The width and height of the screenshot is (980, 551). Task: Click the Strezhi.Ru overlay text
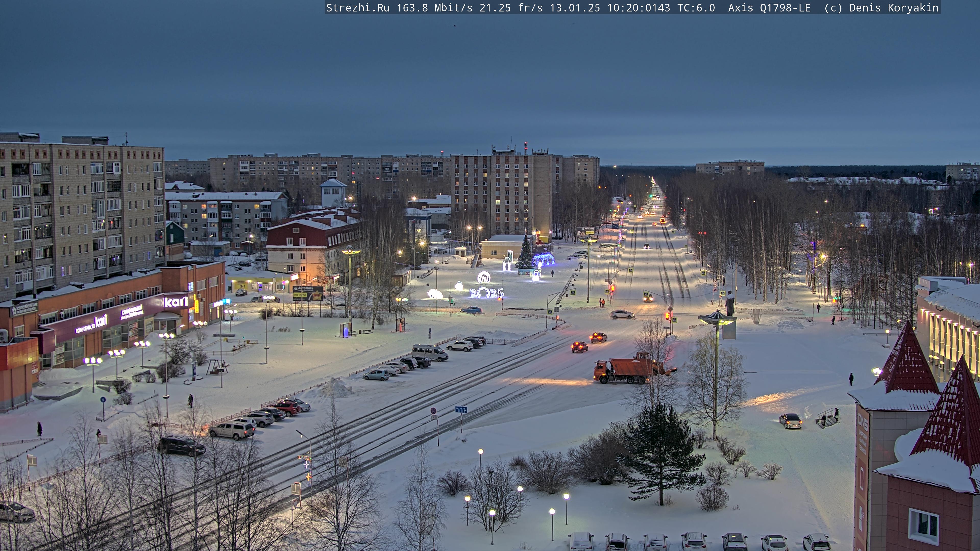pos(358,8)
